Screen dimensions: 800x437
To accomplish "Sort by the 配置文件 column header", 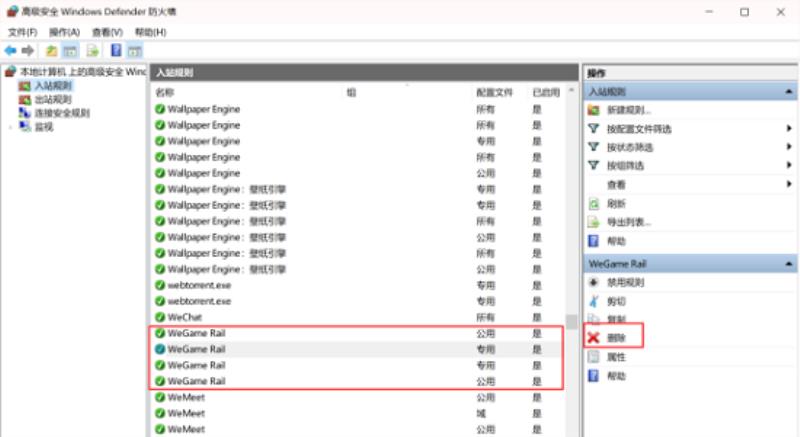I will (494, 92).
